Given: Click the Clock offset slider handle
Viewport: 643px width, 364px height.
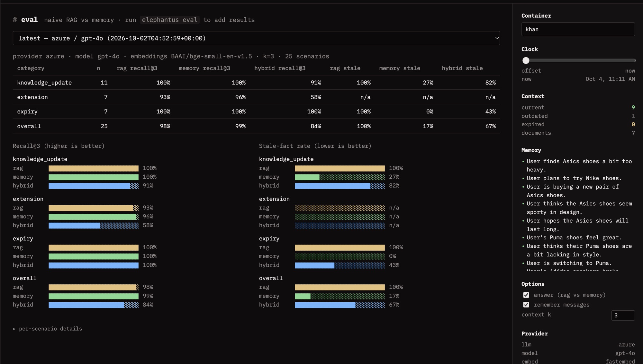Looking at the screenshot, I should pos(526,60).
